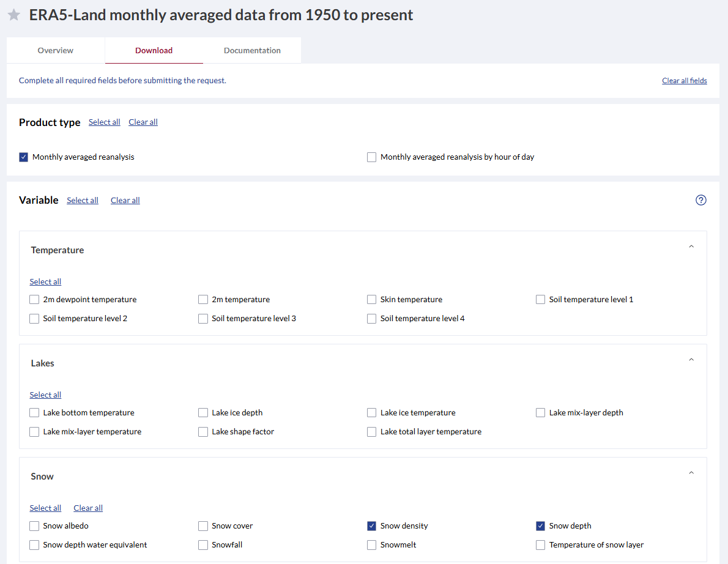
Task: Select all in the Snow group
Action: [x=45, y=508]
